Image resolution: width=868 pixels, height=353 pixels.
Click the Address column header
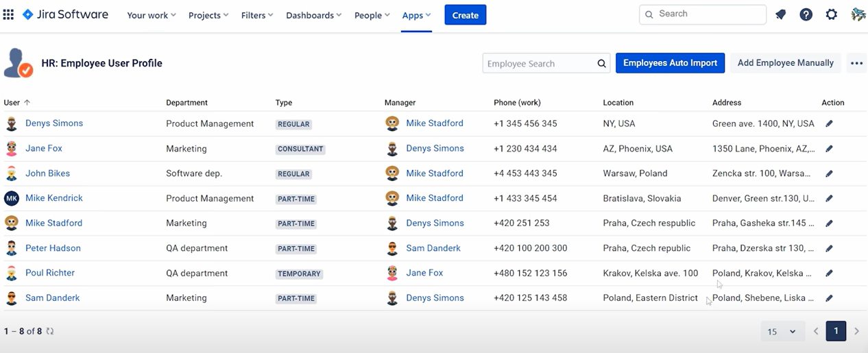click(727, 103)
